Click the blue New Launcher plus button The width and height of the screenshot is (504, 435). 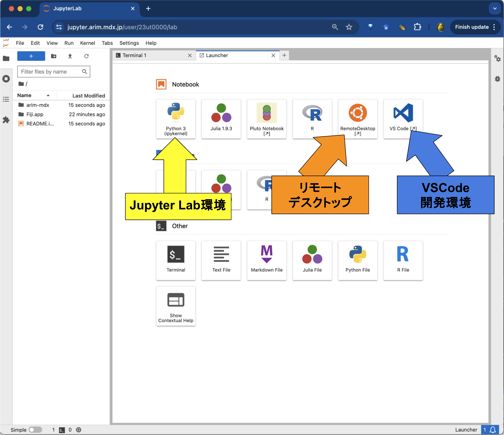pos(31,56)
